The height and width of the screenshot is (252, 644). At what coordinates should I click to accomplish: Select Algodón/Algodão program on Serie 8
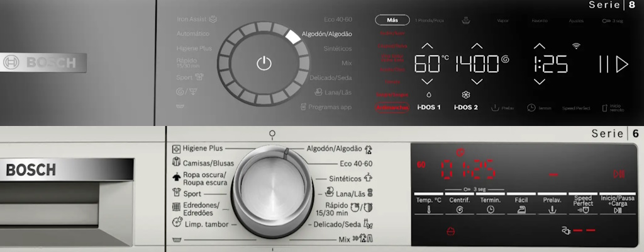(x=326, y=34)
